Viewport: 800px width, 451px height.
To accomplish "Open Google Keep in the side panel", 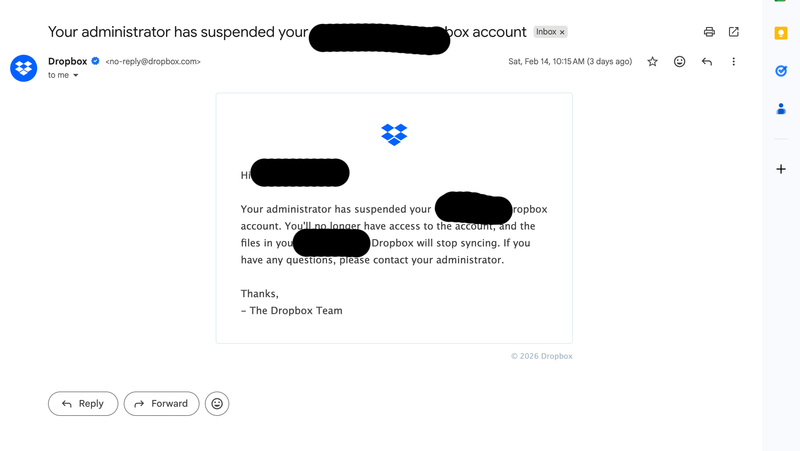I will pos(781,33).
